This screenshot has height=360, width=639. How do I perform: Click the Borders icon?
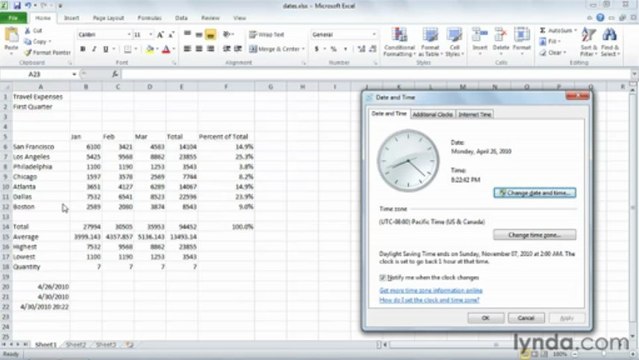[128, 49]
